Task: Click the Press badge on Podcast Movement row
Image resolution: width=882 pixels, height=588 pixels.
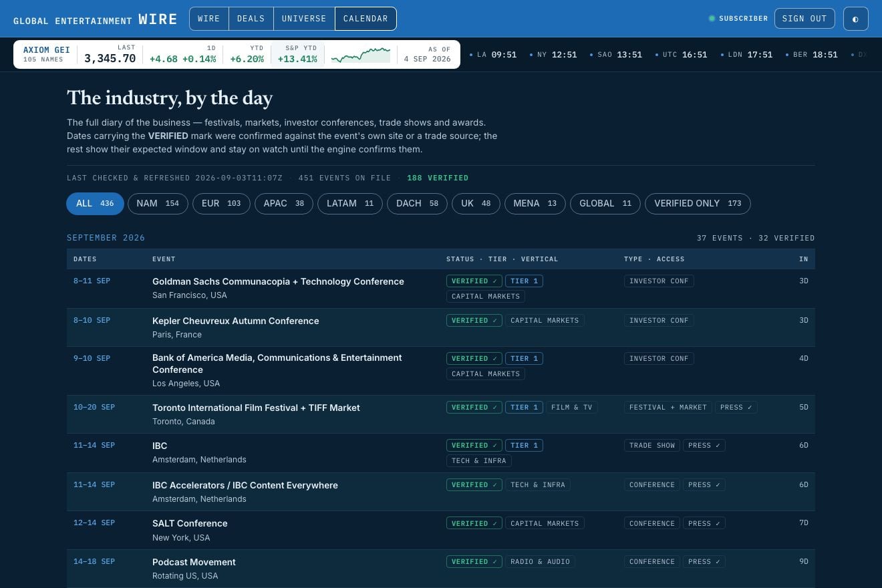Action: 704,562
